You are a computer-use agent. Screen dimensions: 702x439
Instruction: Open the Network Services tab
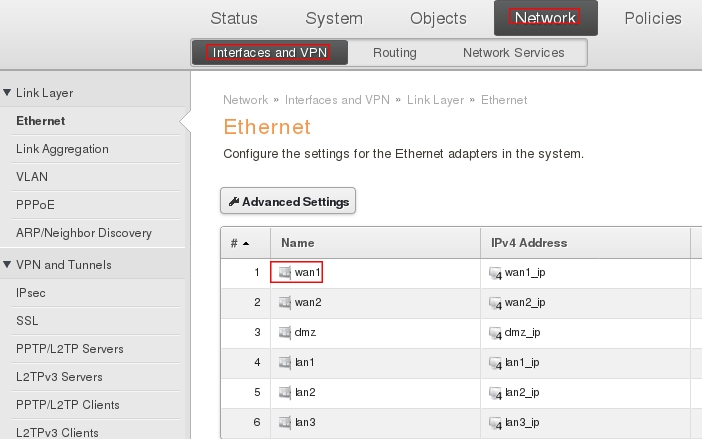pyautogui.click(x=513, y=52)
